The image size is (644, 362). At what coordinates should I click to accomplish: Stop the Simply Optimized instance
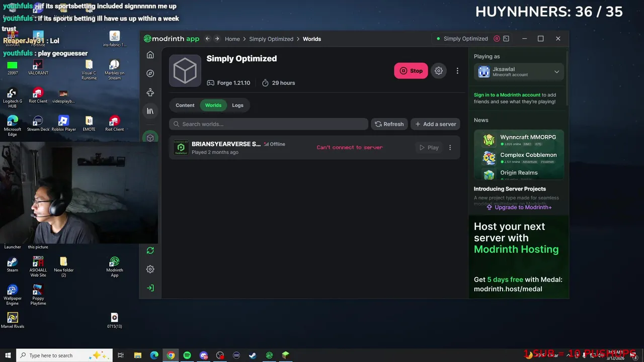click(x=411, y=71)
